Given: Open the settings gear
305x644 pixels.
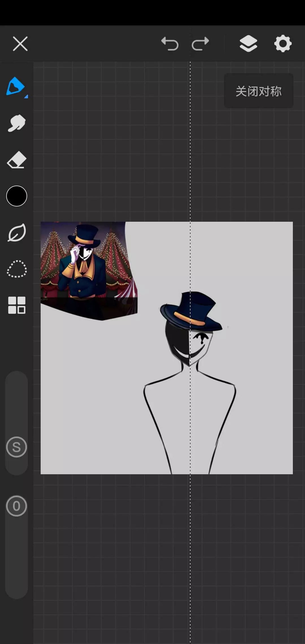Looking at the screenshot, I should click(x=283, y=44).
